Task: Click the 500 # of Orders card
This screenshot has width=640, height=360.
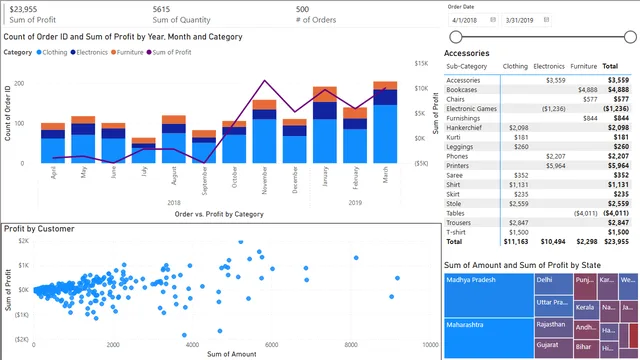Action: click(x=316, y=14)
